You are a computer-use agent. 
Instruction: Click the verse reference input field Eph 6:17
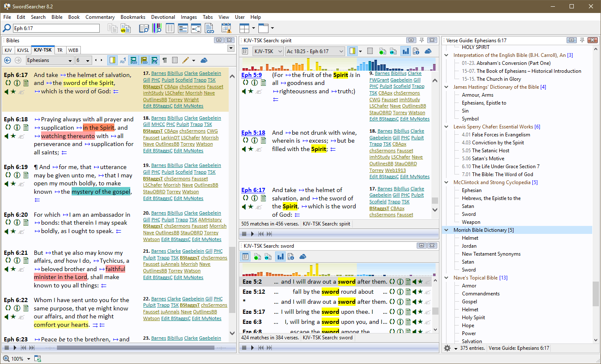point(56,28)
